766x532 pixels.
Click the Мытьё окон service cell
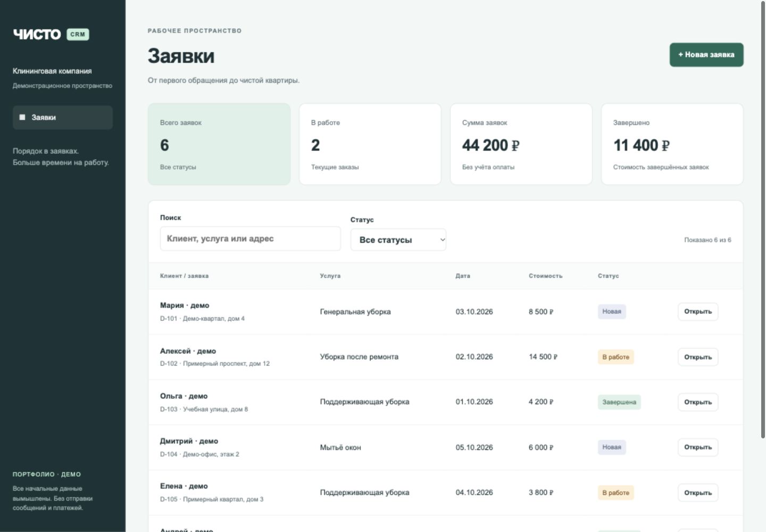[340, 447]
